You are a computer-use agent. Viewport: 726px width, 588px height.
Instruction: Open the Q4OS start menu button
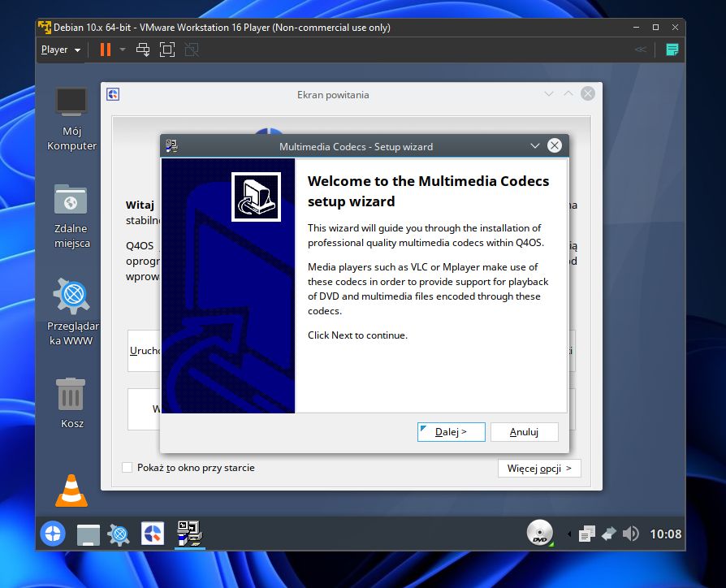pos(52,534)
